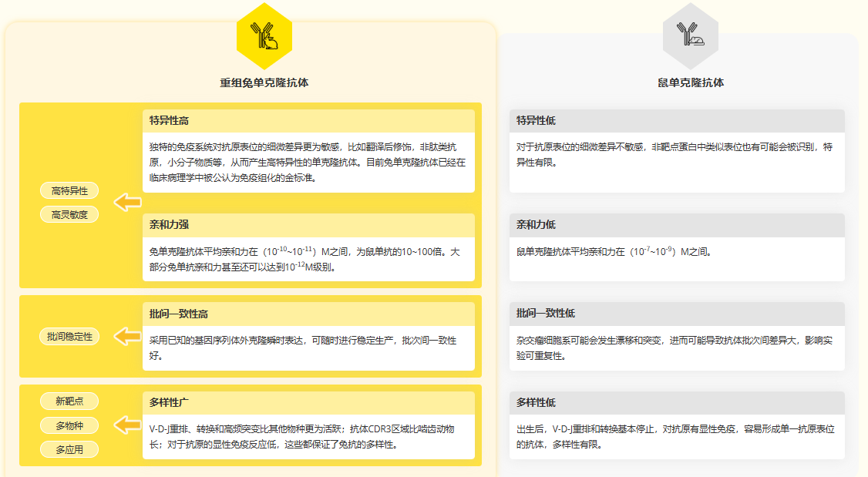This screenshot has height=477, width=868.
Task: Open the 重组兔单克隆抗体 column title
Action: (x=264, y=82)
